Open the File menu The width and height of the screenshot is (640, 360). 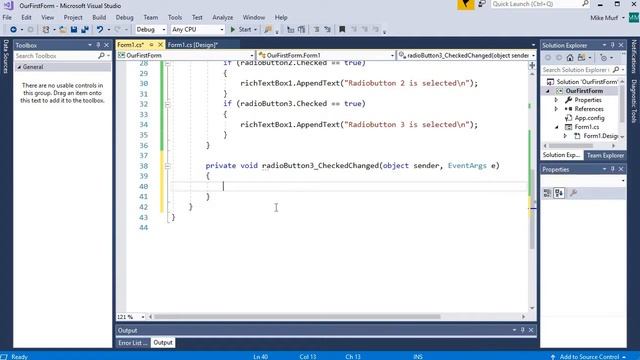pos(7,18)
